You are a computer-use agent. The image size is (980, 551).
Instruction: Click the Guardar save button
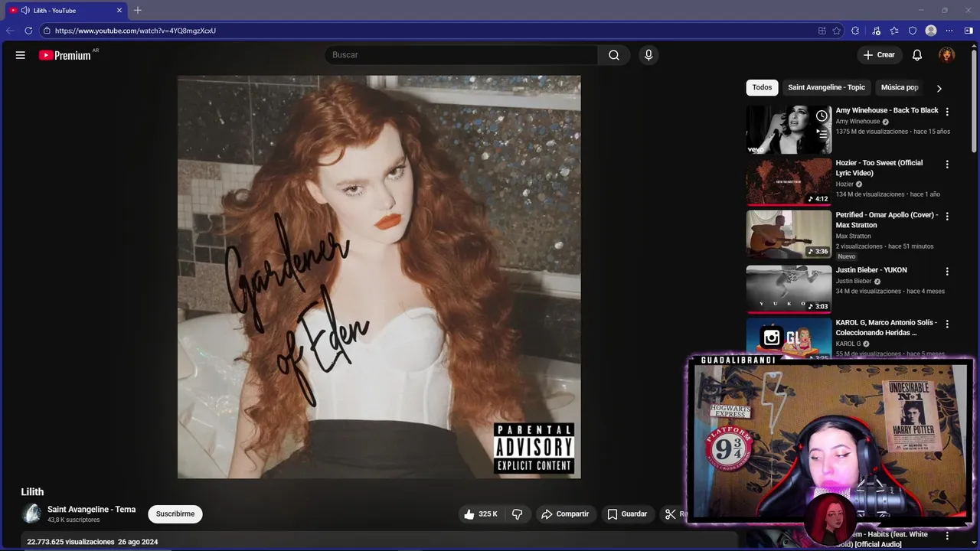[x=627, y=514]
